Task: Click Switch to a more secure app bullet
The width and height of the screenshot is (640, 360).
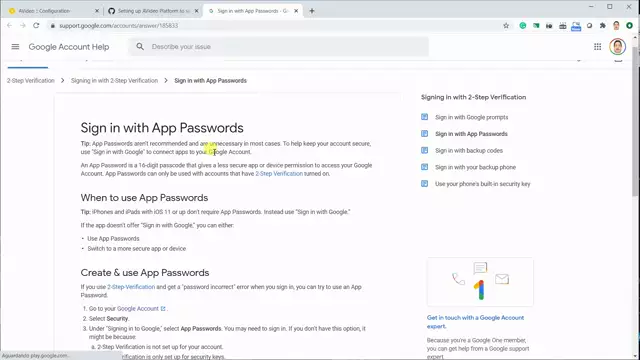Action: click(136, 249)
